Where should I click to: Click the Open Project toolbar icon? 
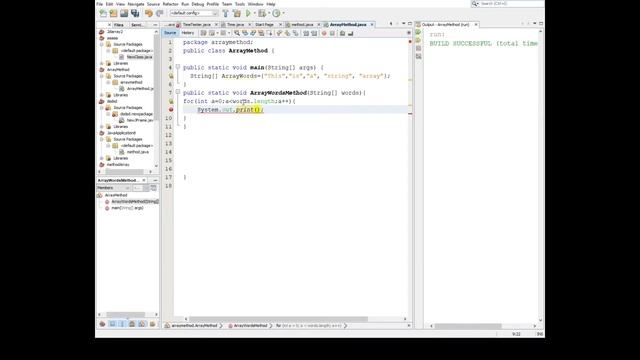coord(124,13)
